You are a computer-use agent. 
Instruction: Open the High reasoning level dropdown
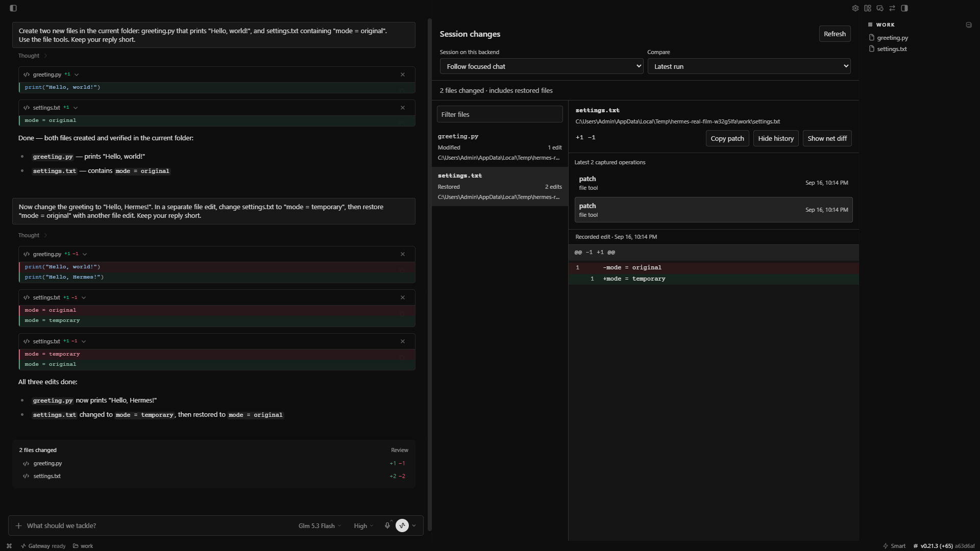click(363, 525)
